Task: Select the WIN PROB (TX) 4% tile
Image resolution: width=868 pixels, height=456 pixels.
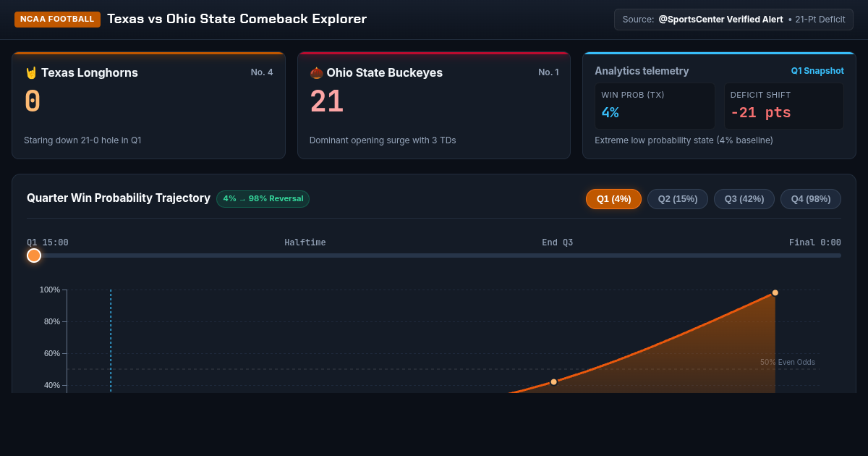Action: (x=655, y=106)
